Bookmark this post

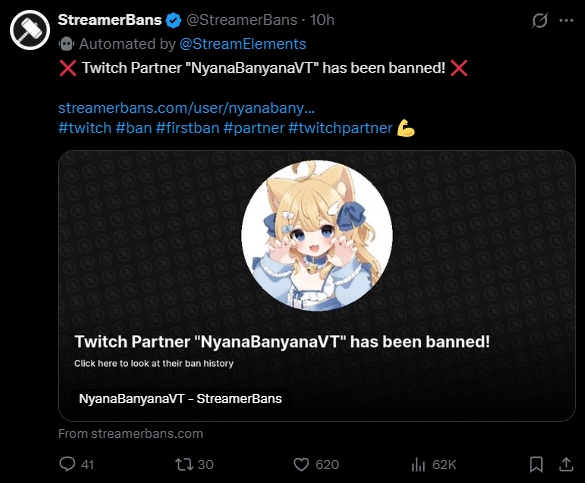tap(536, 464)
